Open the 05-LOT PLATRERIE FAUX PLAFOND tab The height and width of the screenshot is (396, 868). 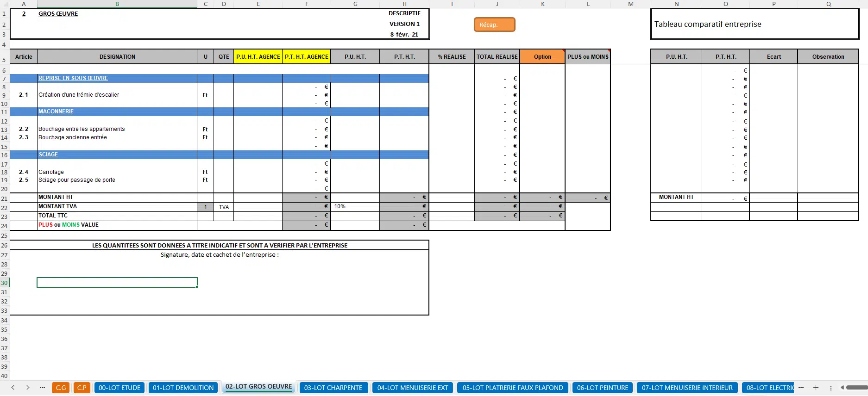click(512, 388)
